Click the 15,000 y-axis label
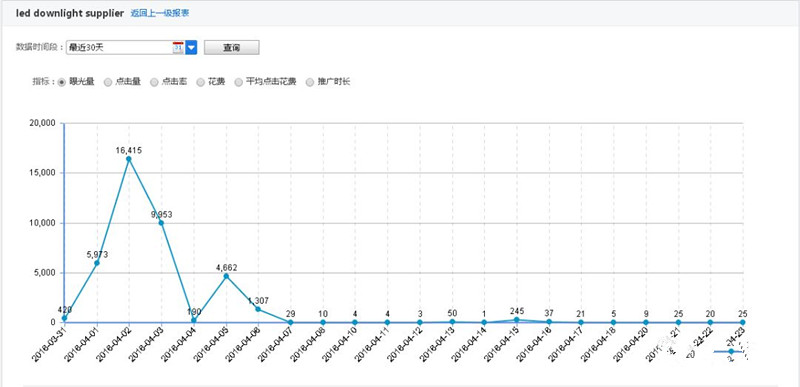Viewport: 800px width, 387px height. tap(43, 173)
